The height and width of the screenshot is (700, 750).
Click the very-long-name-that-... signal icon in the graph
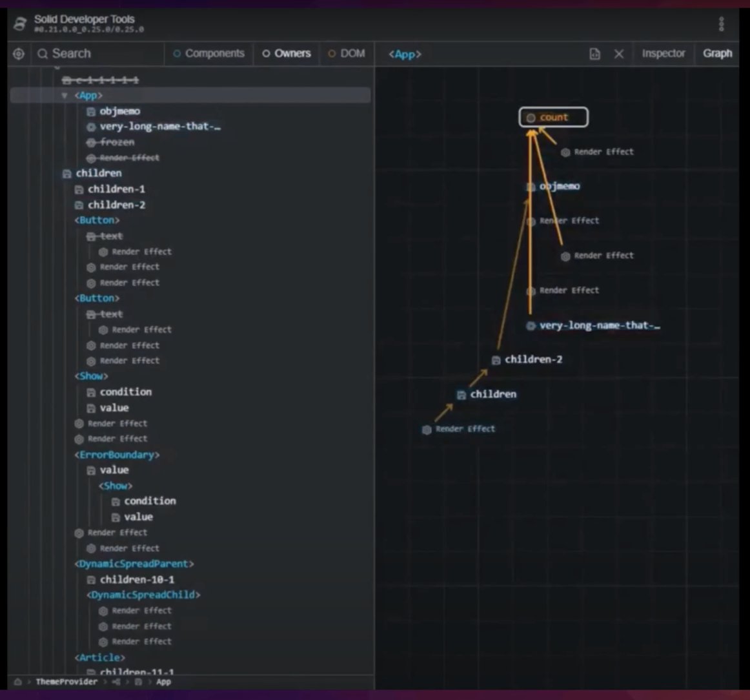531,325
